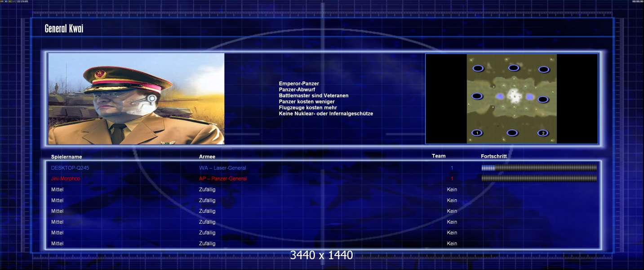Screen dimensions: 644x270
Task: Click the 'Fortschritt' column header
Action: [x=494, y=157]
